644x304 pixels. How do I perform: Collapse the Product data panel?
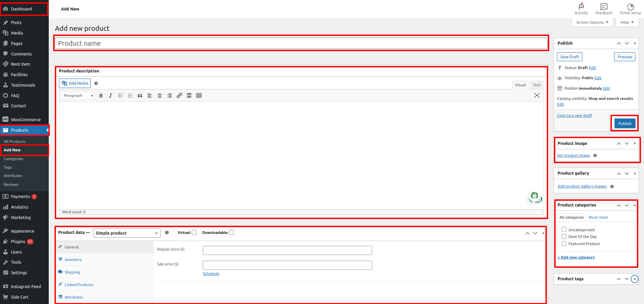(x=543, y=233)
